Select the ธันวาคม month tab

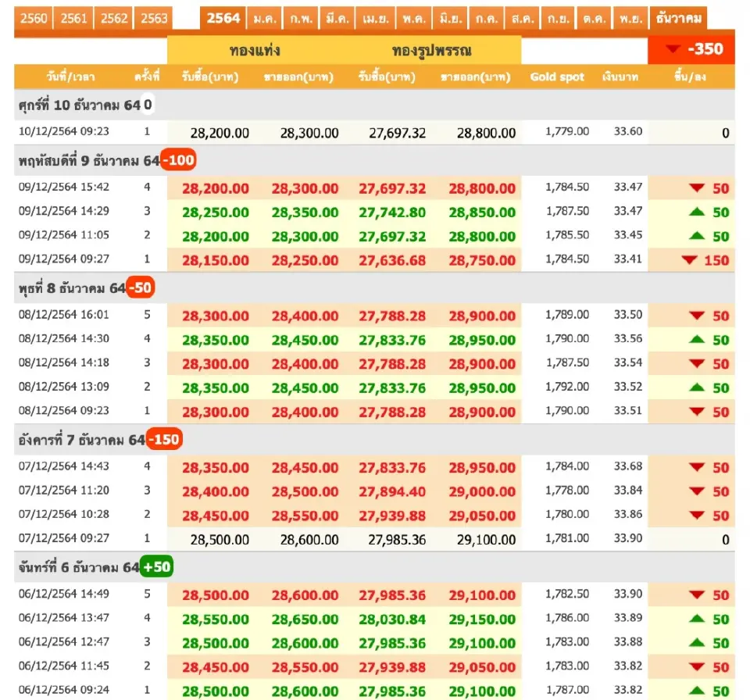point(679,19)
